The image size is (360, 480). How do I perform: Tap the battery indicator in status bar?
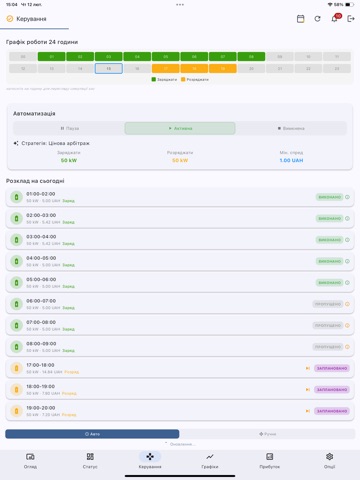[349, 5]
